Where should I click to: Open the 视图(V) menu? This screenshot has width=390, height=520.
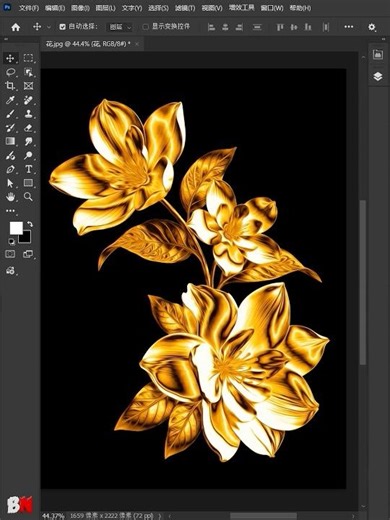[212, 8]
